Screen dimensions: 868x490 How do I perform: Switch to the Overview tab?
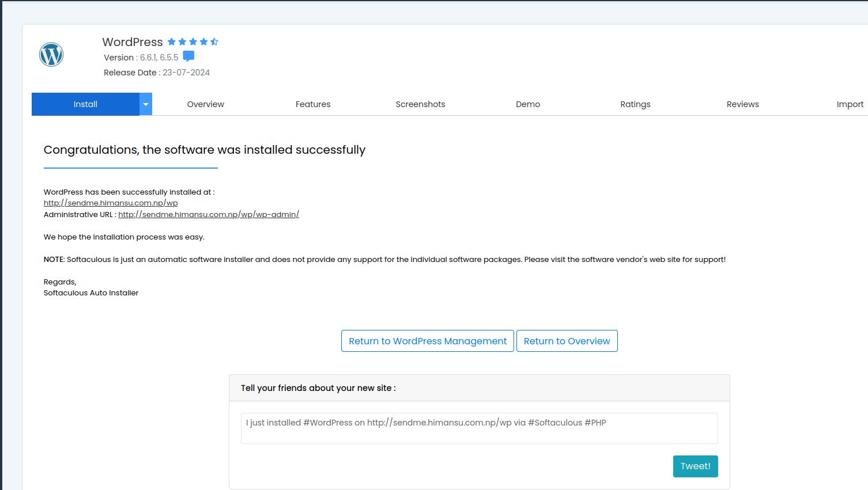(x=206, y=104)
